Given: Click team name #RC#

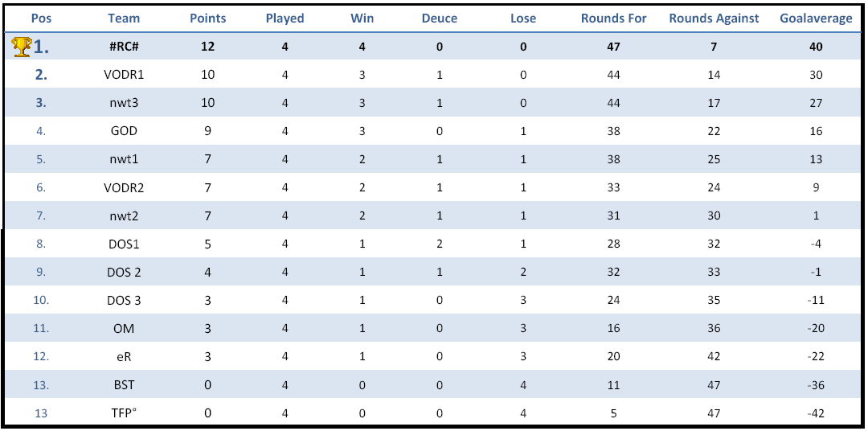Looking at the screenshot, I should [x=124, y=47].
